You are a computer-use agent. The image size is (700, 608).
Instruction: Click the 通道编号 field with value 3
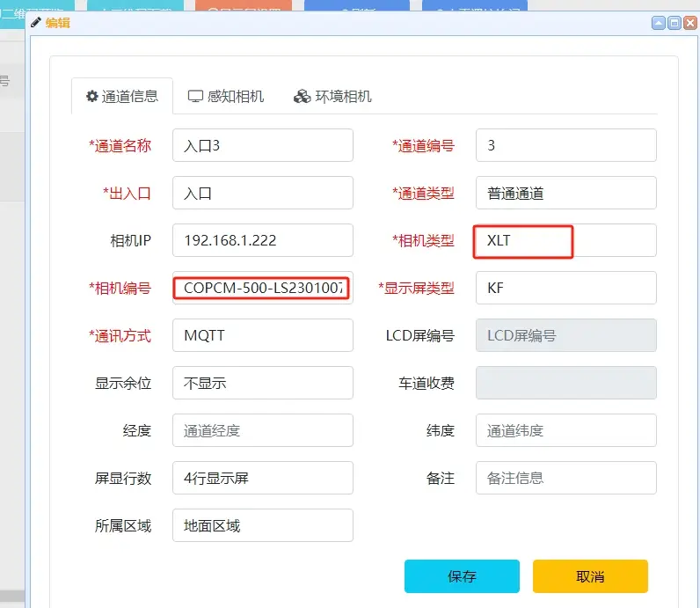565,145
